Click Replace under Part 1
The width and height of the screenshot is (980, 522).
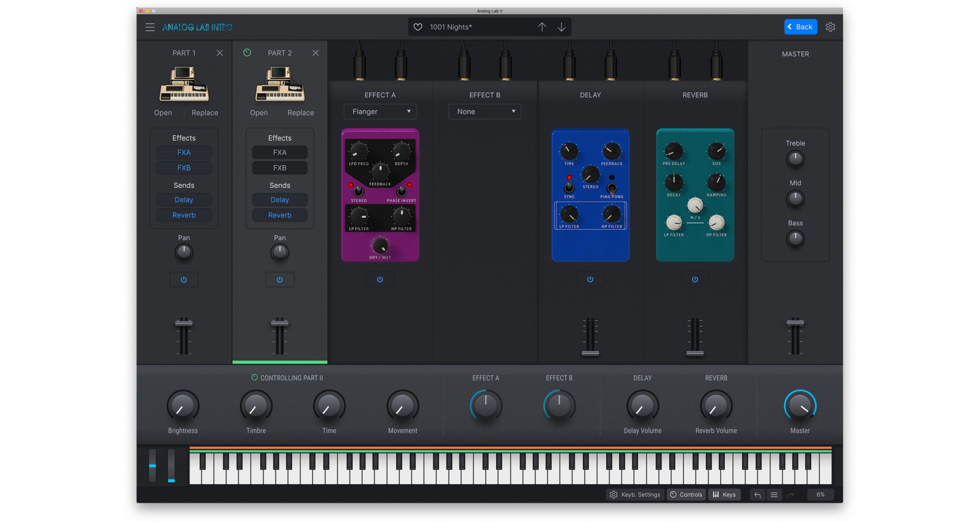tap(205, 113)
